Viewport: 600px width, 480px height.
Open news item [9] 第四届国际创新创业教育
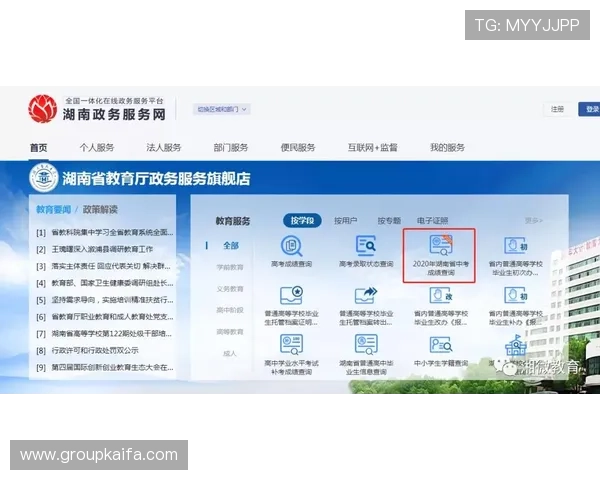tap(105, 367)
